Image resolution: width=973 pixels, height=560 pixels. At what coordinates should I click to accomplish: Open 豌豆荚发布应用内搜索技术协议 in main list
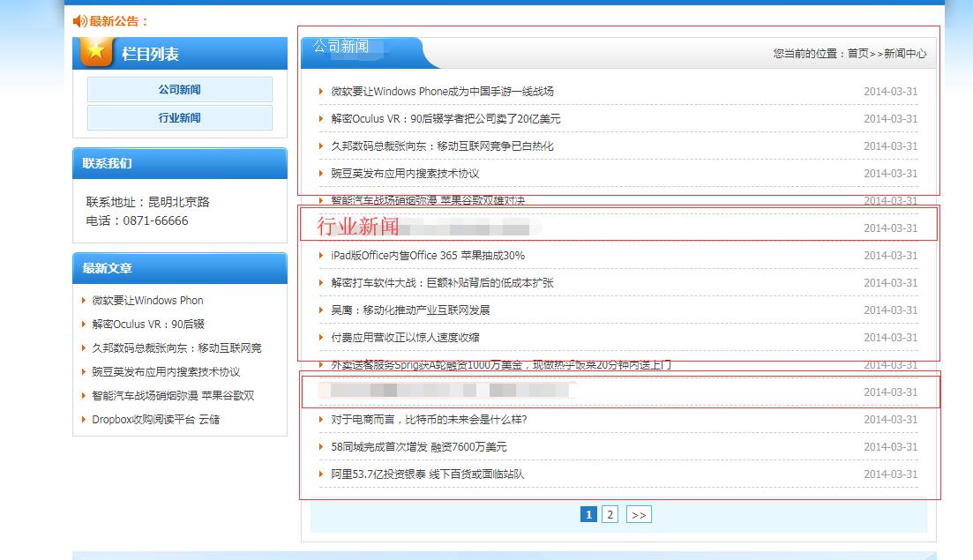point(405,174)
